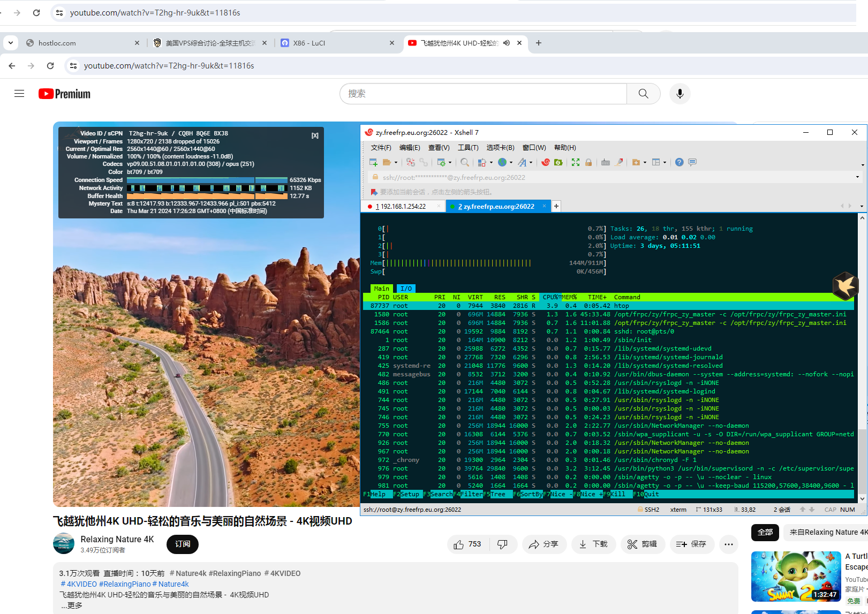The width and height of the screenshot is (868, 614).
Task: Click the file transfer icon in Xshell toolbar
Action: tap(482, 162)
